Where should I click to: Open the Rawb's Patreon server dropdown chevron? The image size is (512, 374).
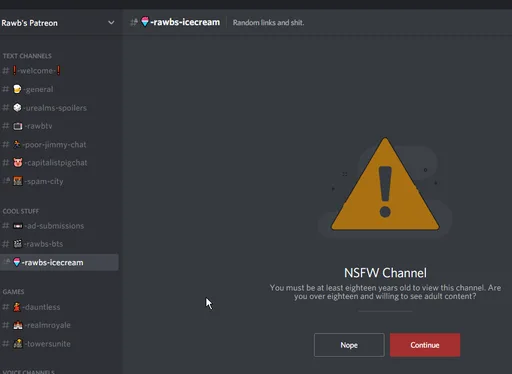[111, 23]
